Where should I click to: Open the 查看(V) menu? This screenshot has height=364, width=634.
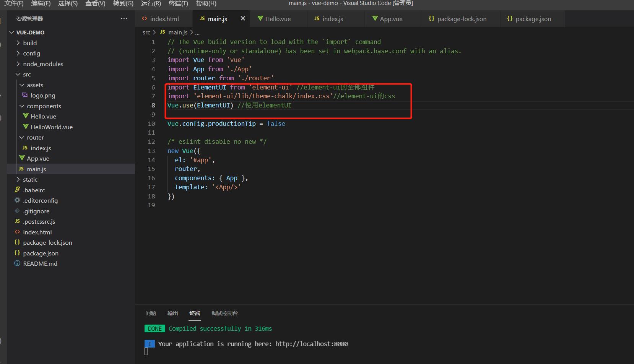pos(95,3)
